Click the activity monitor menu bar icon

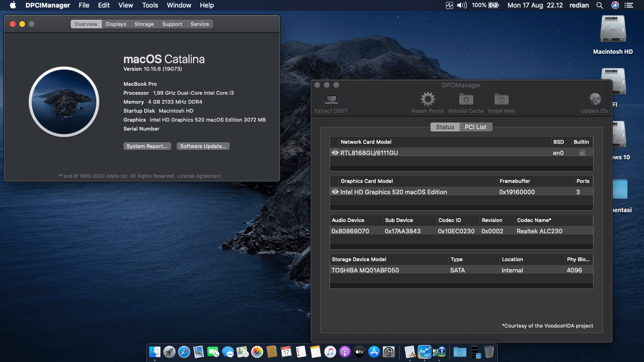coord(449,5)
